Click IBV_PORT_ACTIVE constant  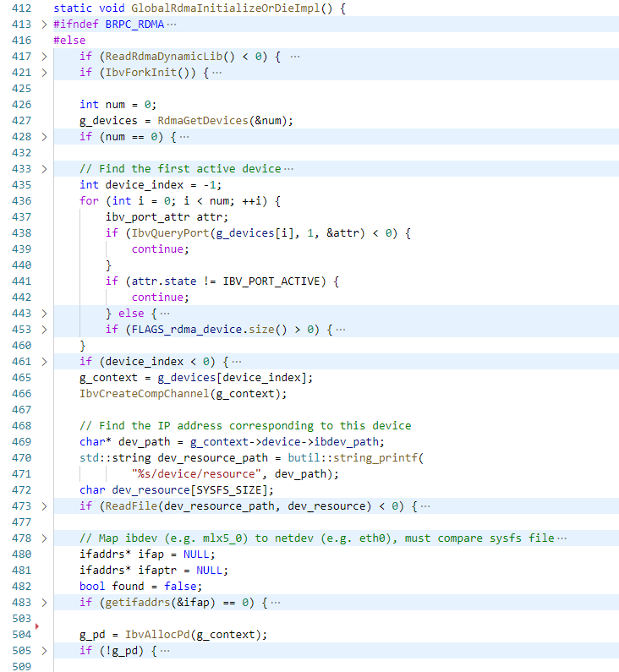point(271,281)
